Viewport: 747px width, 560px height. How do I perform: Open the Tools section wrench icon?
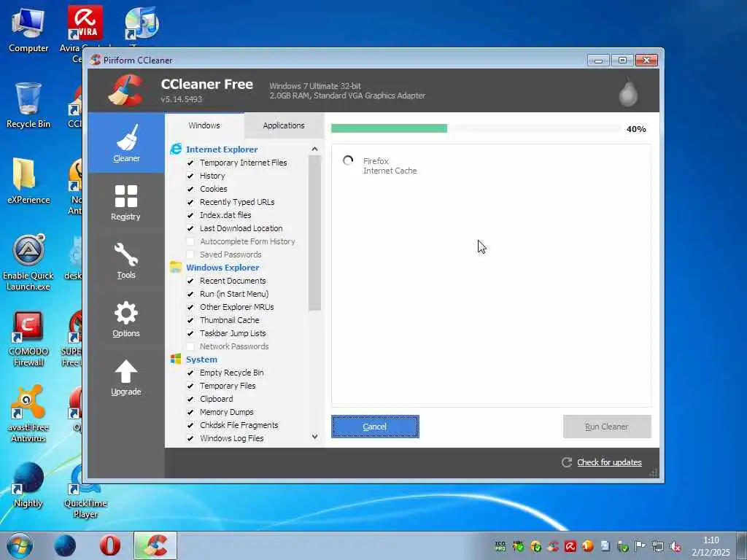coord(126,254)
